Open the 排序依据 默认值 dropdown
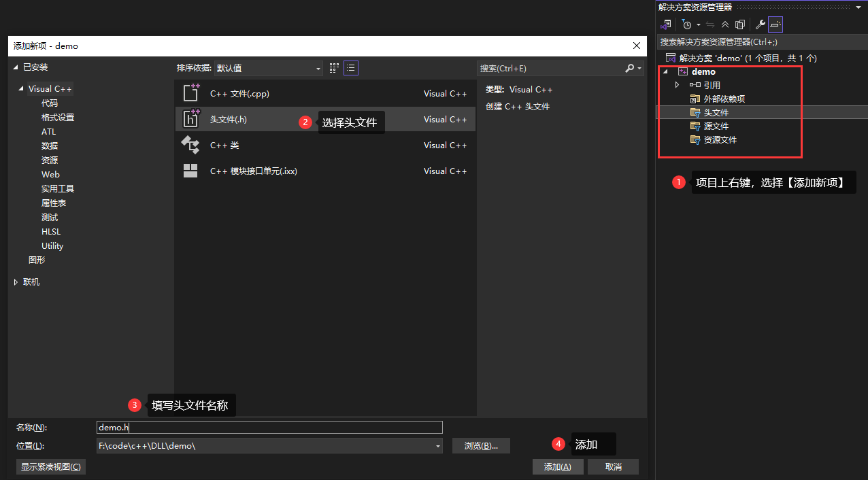868x480 pixels. pos(269,68)
